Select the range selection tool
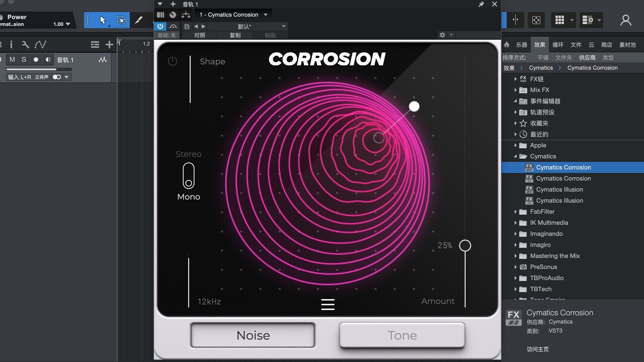Screen dimensions: 644x362 121,20
